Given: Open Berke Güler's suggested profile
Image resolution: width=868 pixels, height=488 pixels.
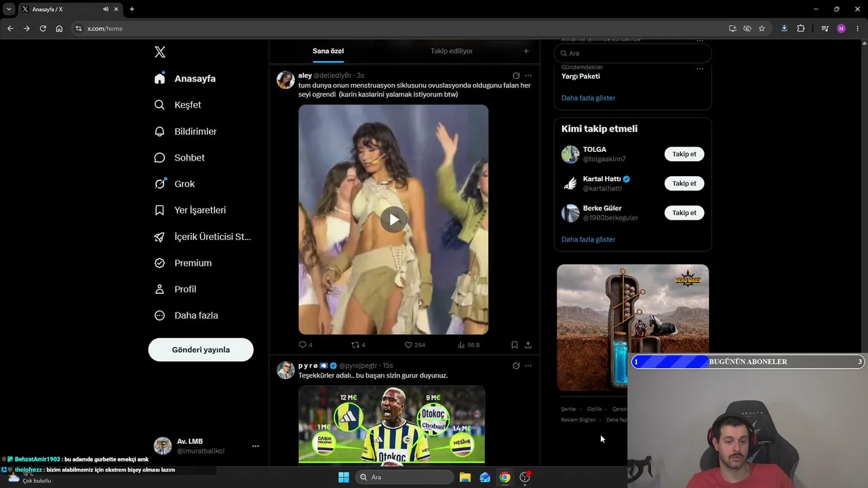Looking at the screenshot, I should pos(602,208).
